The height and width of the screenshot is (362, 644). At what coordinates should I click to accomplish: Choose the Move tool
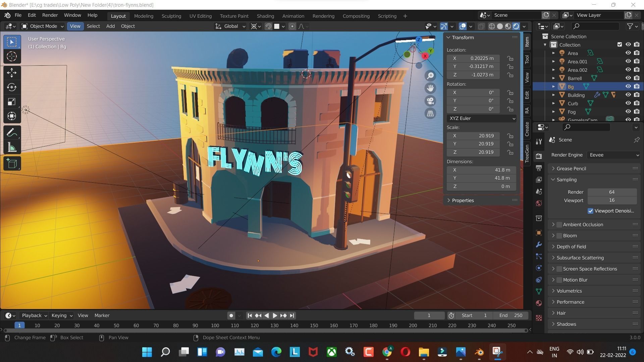(12, 73)
